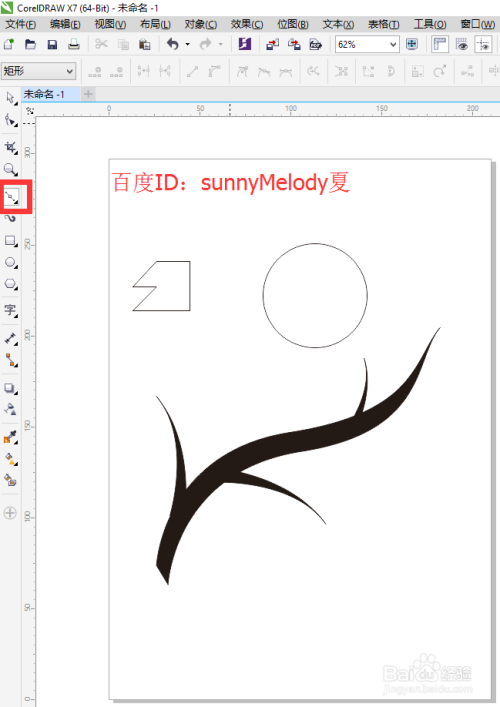Select the Text tool 字
This screenshot has height=707, width=500.
pos(10,311)
